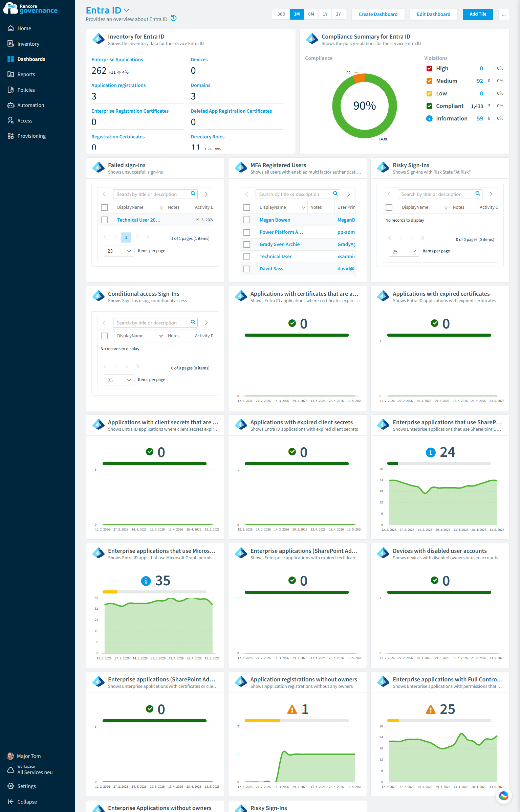Viewport: 520px width, 812px height.
Task: Click next arrow in Failed sign-ins search bar
Action: point(206,194)
